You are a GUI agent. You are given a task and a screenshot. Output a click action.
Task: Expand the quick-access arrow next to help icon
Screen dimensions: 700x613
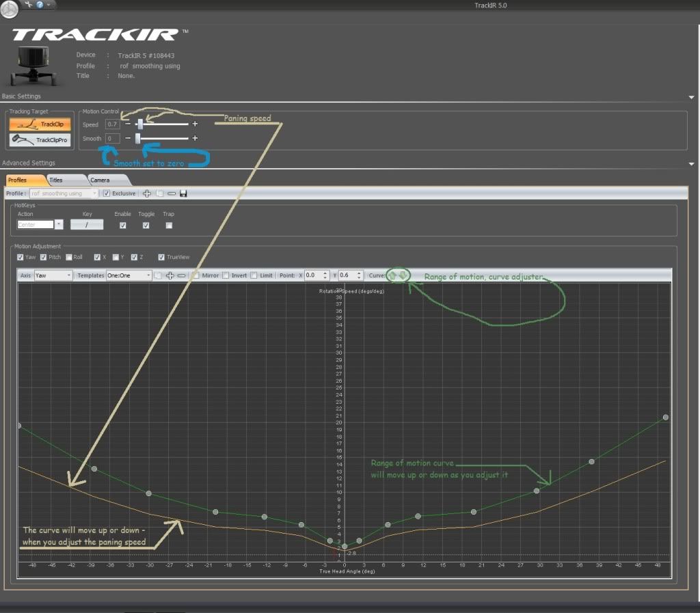pos(49,5)
